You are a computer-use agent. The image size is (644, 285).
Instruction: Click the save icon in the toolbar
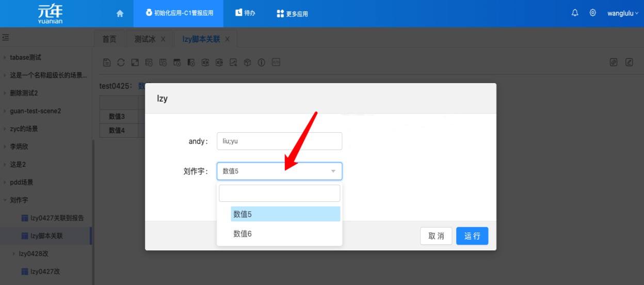pos(107,62)
